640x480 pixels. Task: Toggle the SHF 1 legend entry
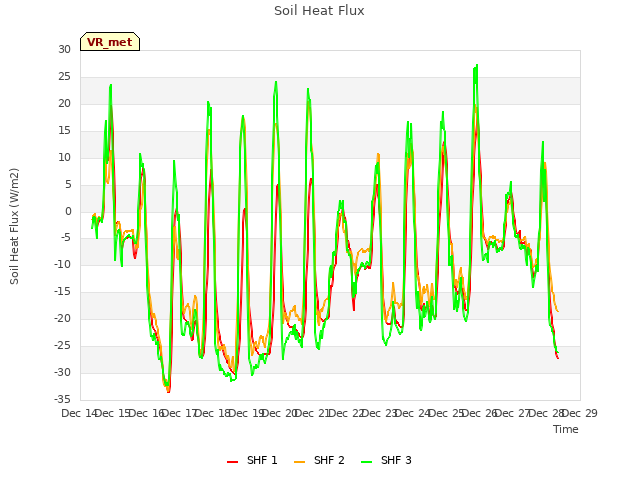pyautogui.click(x=252, y=460)
